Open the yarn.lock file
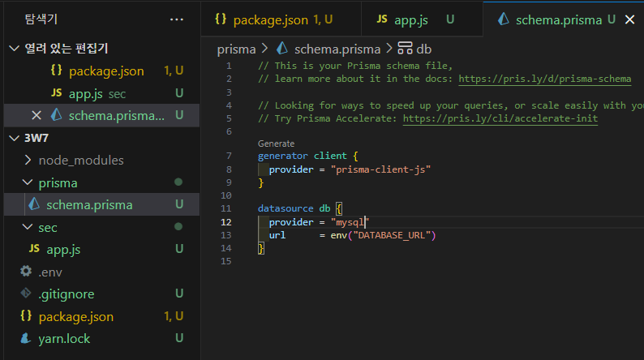 pos(102,339)
